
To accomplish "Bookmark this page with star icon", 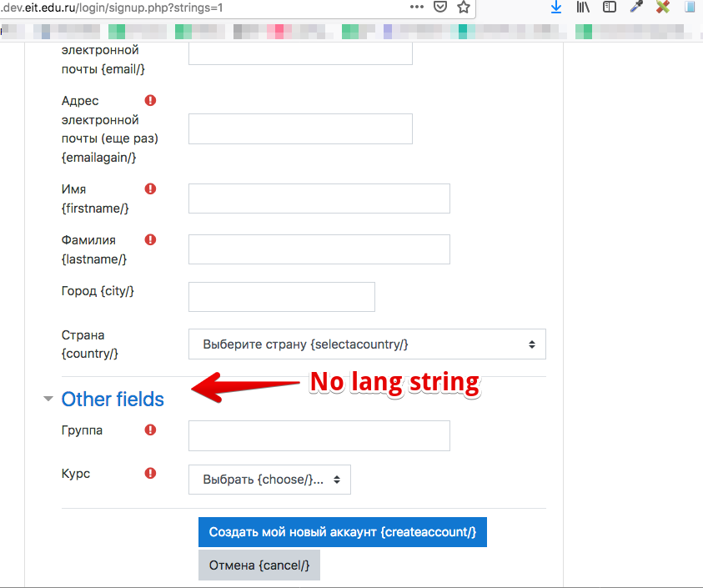I will [464, 7].
